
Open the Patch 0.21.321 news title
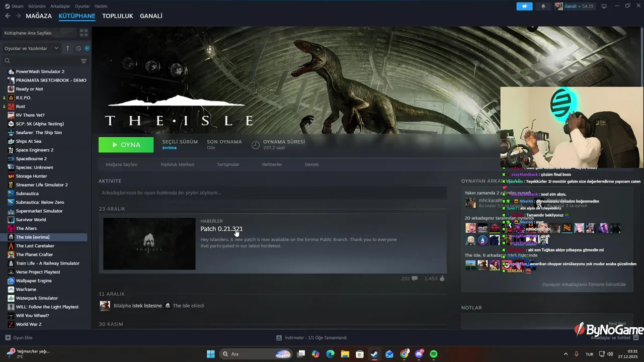[221, 229]
